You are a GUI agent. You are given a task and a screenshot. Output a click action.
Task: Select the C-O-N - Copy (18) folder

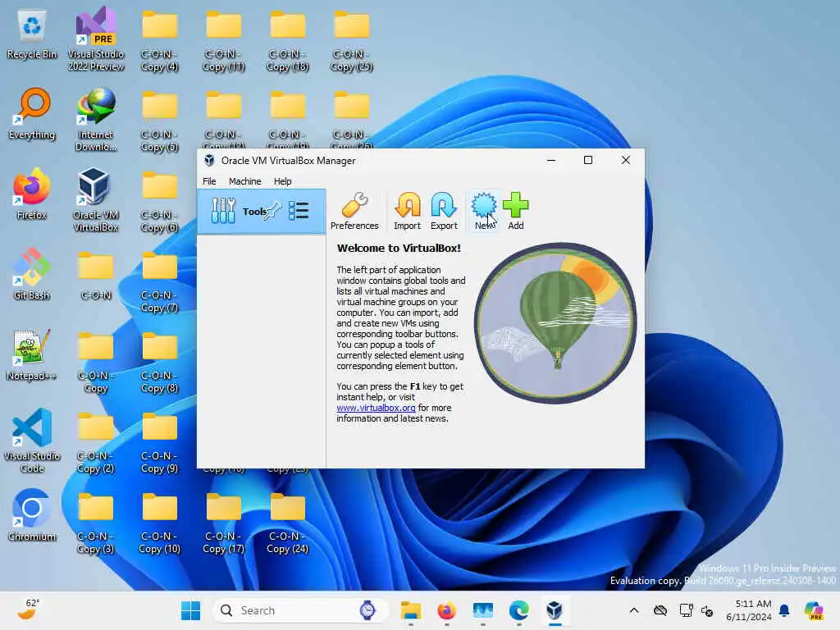point(288,42)
